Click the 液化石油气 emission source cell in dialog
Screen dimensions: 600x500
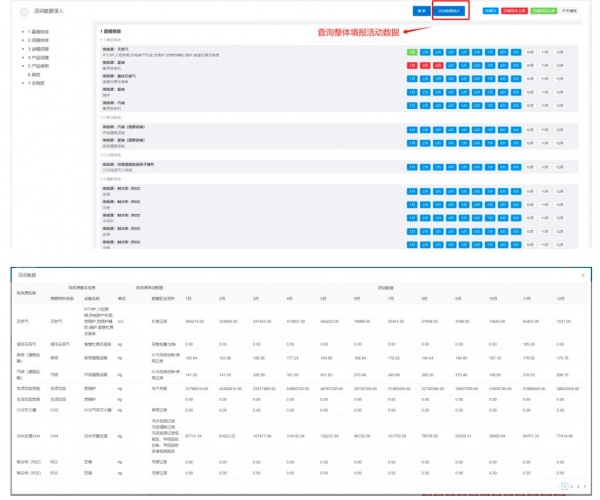(x=26, y=344)
